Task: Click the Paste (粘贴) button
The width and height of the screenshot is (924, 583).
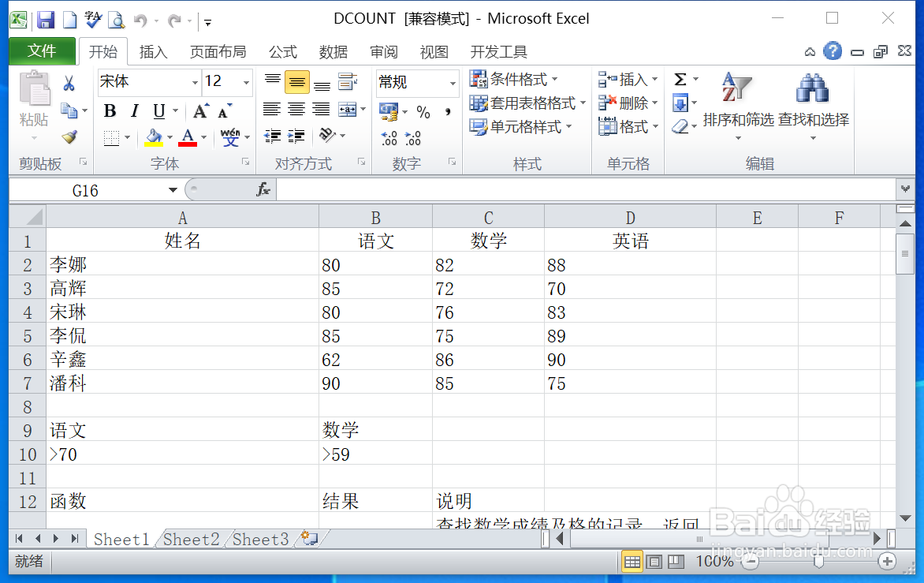Action: [34, 106]
